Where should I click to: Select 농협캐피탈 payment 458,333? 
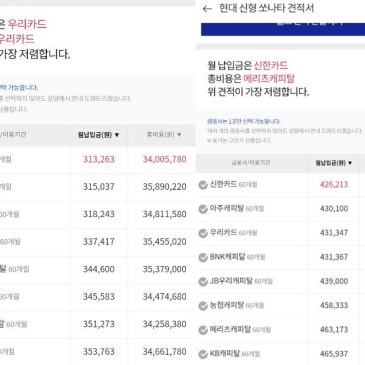(x=334, y=305)
